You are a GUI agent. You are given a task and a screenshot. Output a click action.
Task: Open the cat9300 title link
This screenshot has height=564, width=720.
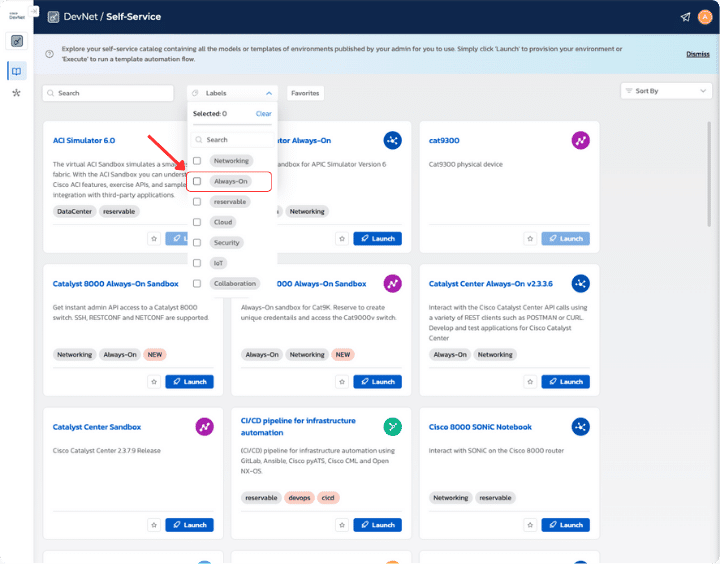coord(444,141)
